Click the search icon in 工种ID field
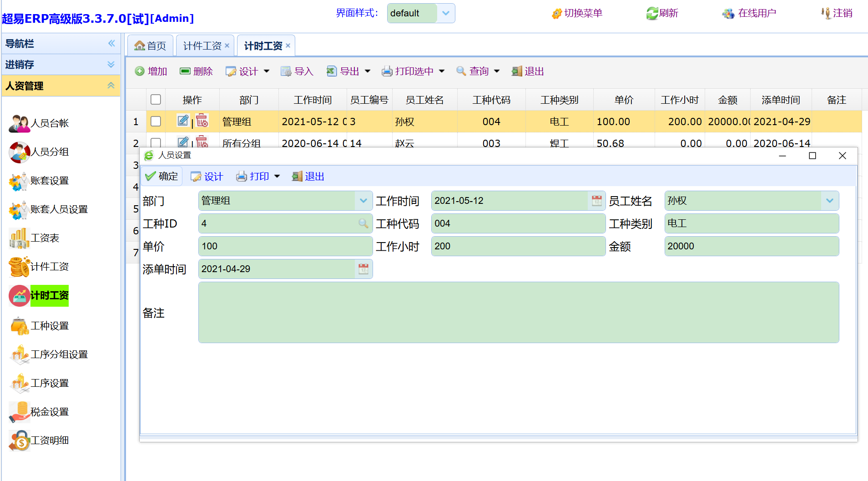The height and width of the screenshot is (481, 868). [363, 223]
